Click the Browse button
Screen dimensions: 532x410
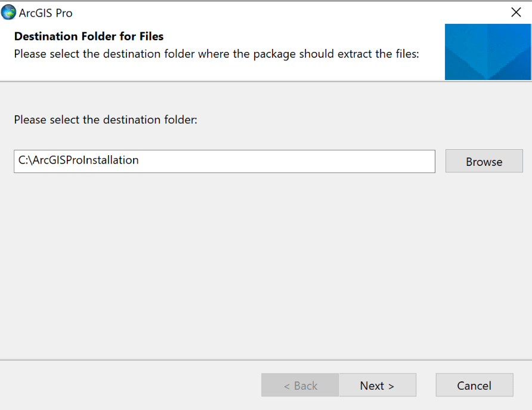coord(484,162)
